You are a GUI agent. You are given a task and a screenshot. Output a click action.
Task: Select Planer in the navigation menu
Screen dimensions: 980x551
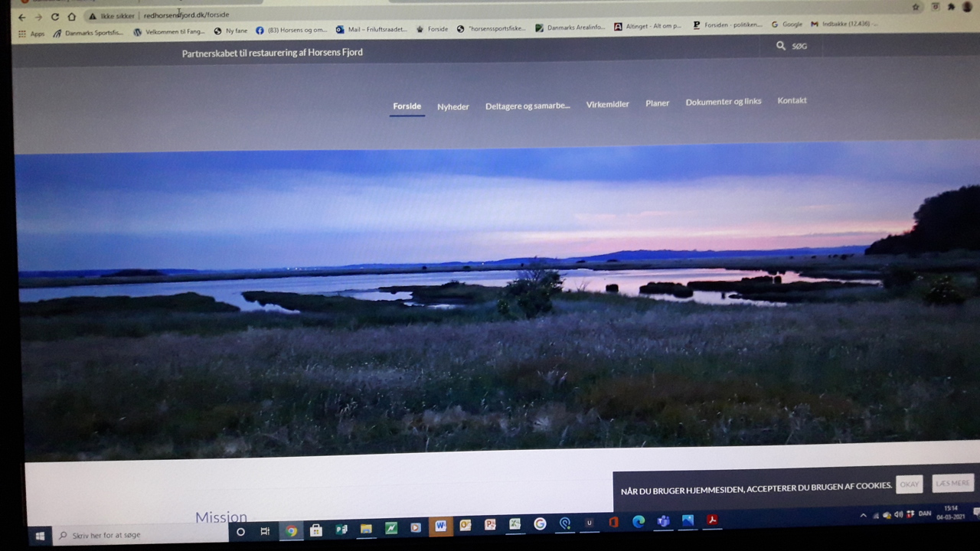click(658, 103)
